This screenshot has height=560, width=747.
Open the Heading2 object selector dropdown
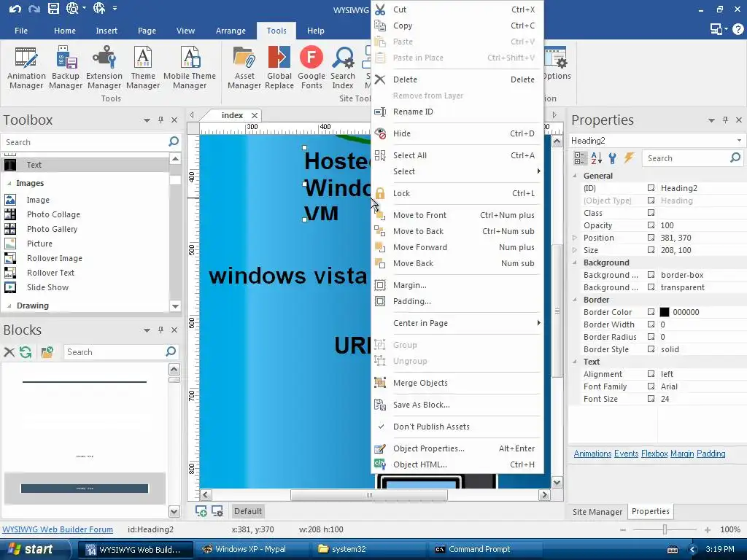click(739, 141)
